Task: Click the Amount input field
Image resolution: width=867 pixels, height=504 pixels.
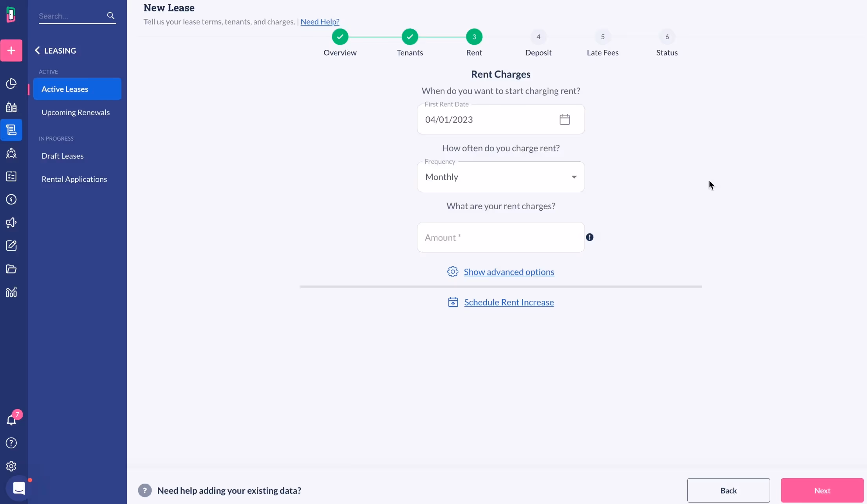Action: [501, 237]
